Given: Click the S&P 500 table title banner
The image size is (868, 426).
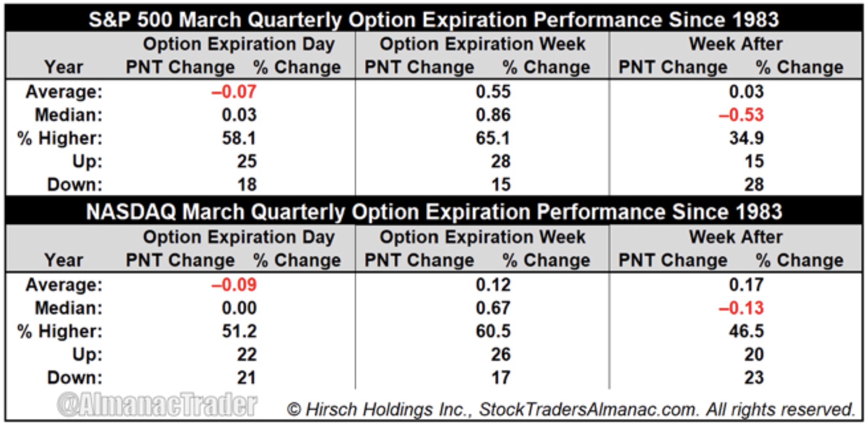Looking at the screenshot, I should tap(434, 19).
